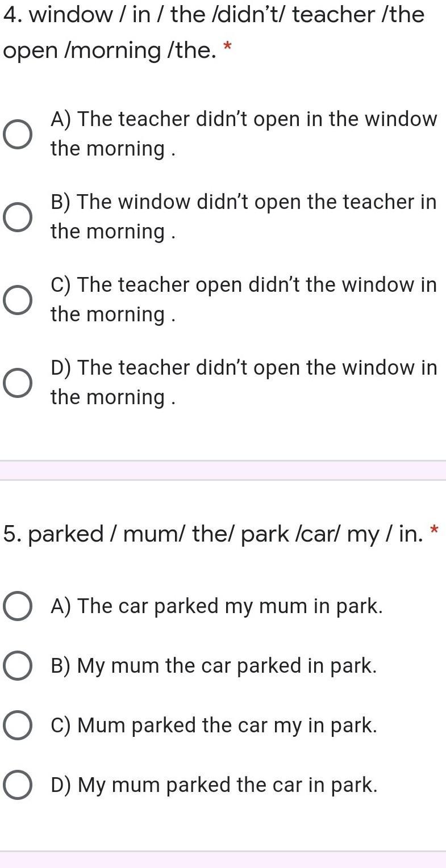Image resolution: width=446 pixels, height=868 pixels.
Task: Select radio button for question 4 option A
Action: coord(18,135)
